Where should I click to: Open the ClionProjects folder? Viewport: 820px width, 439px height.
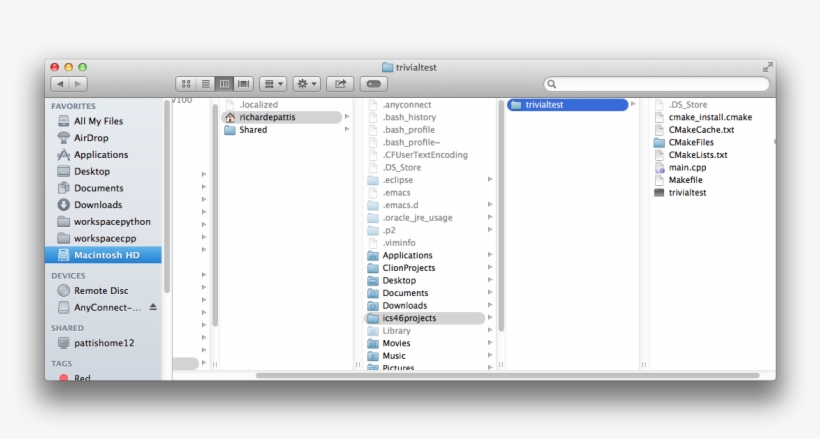point(408,268)
